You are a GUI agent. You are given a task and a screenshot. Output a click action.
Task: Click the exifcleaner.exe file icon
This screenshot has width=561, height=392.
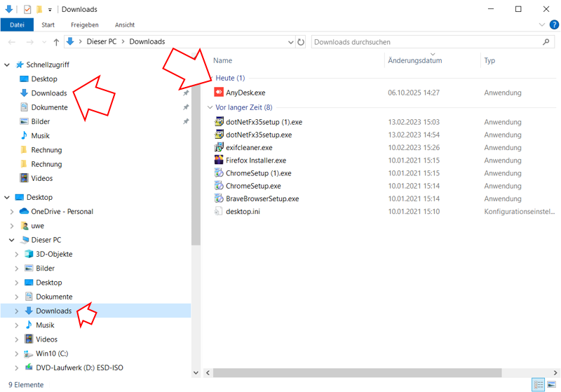[219, 148]
